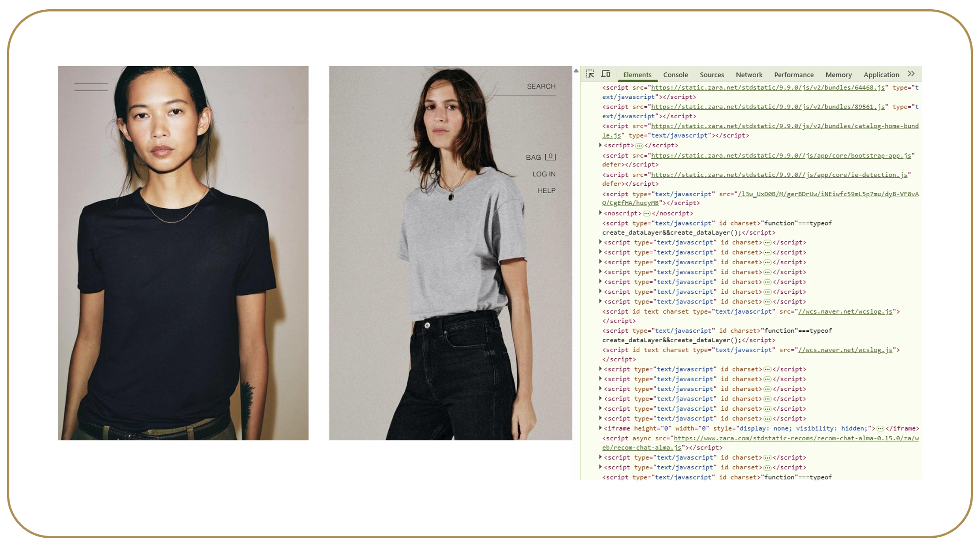Viewport: 980px width, 547px height.
Task: Toggle the device toolbar icon
Action: click(x=606, y=74)
